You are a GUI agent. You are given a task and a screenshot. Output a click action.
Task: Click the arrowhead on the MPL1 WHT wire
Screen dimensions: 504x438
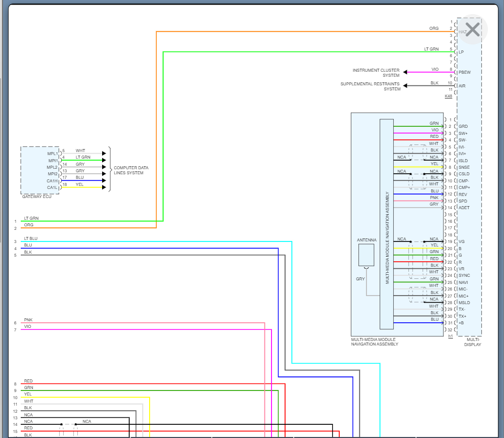pos(104,153)
